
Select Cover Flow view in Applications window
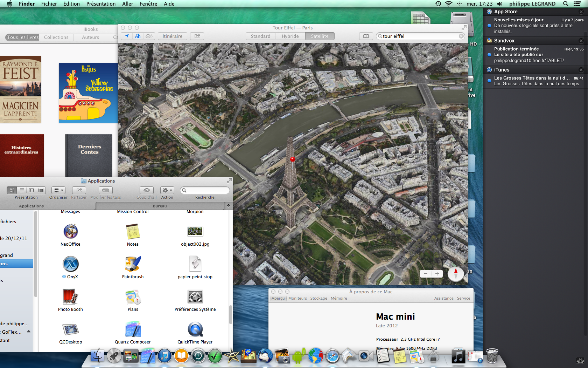point(41,190)
